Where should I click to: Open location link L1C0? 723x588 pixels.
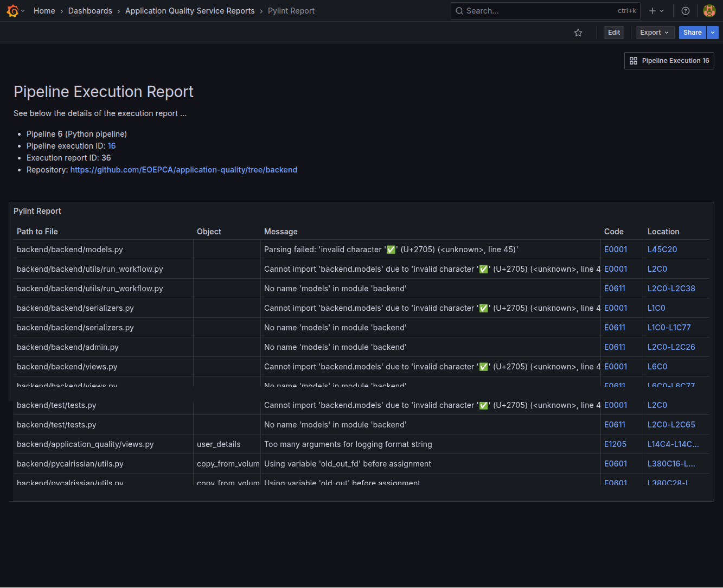click(656, 308)
